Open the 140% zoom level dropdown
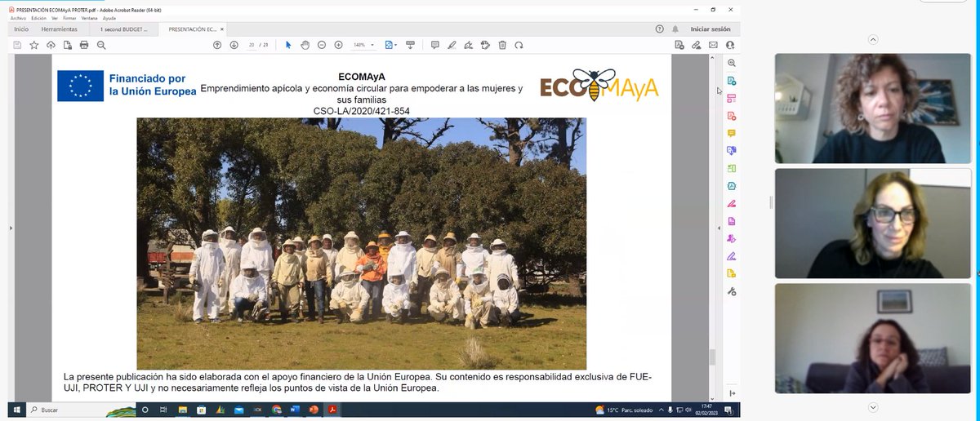Screen dimensions: 980x421 [x=364, y=45]
